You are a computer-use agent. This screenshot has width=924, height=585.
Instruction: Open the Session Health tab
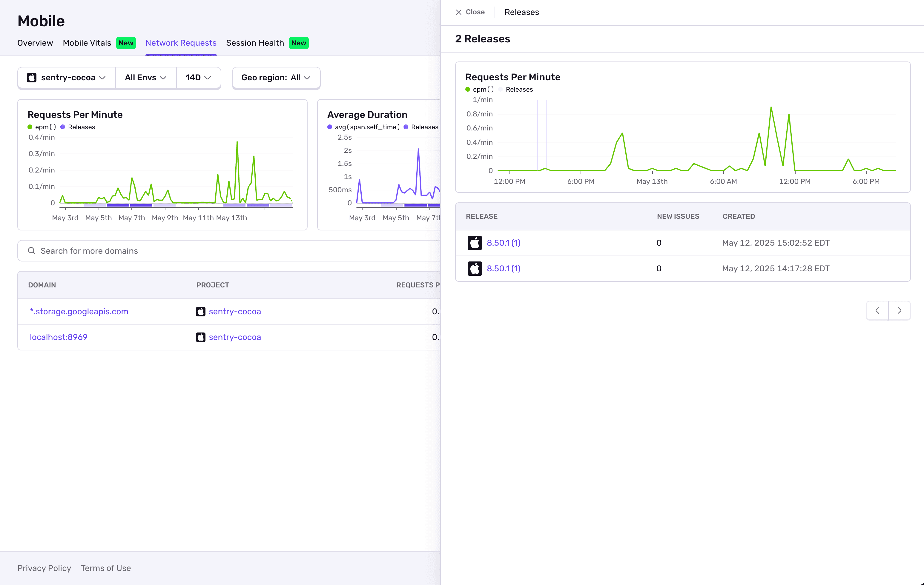(x=255, y=43)
